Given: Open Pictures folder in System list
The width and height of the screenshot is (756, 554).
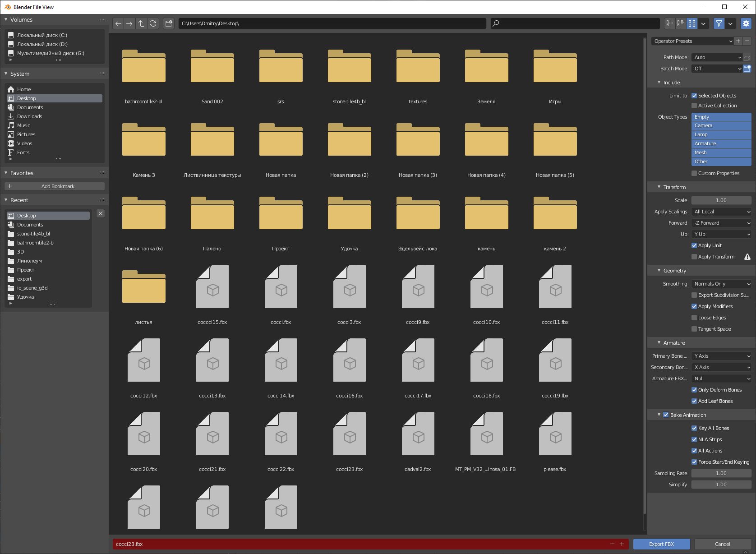Looking at the screenshot, I should pos(54,134).
